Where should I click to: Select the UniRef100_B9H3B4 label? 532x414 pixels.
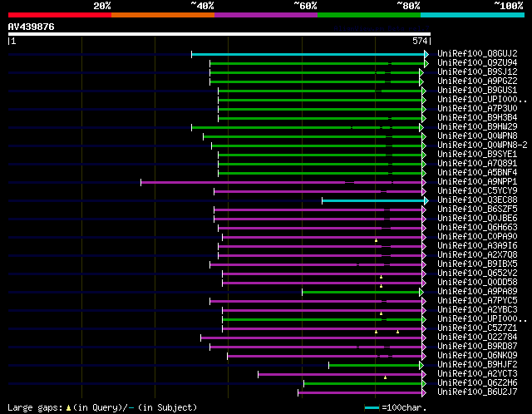[x=477, y=118]
